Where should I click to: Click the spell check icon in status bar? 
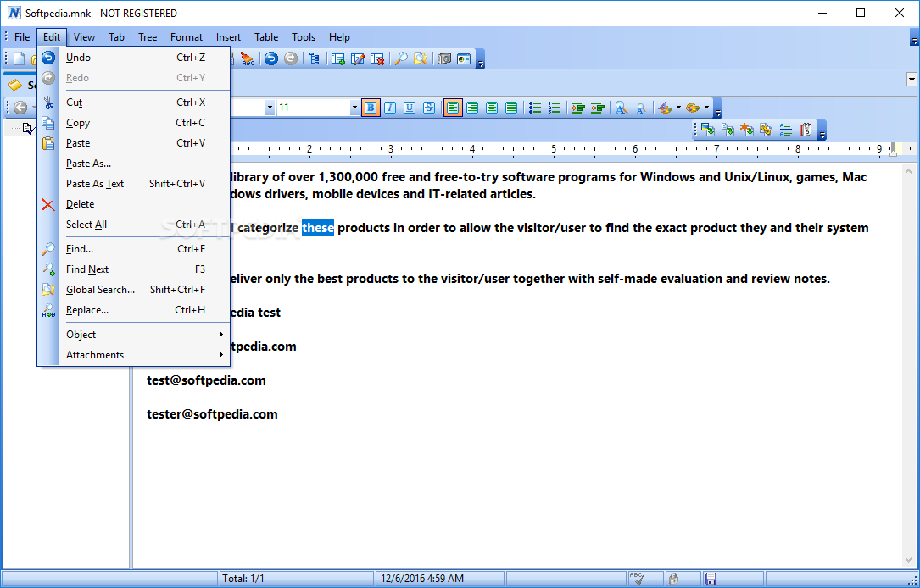pyautogui.click(x=637, y=579)
